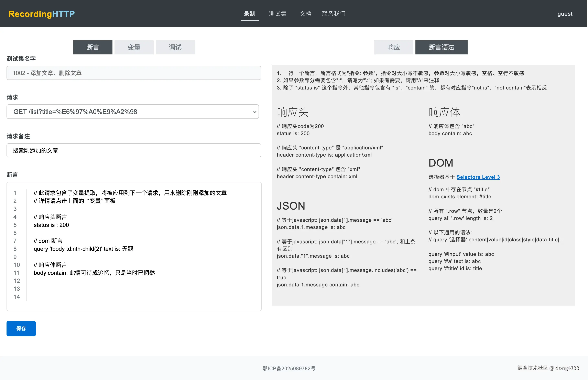Open the 调试 panel tab
Screen dimensions: 588x380
pos(175,47)
